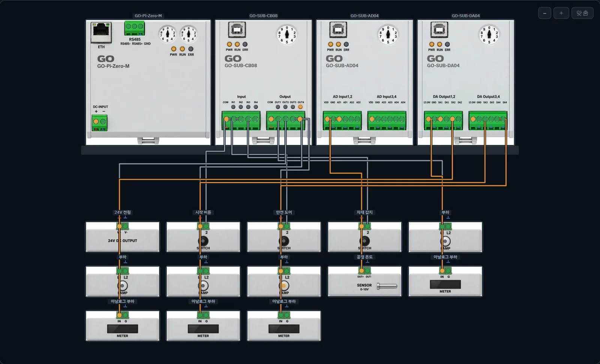This screenshot has height=364, width=600.
Task: Toggle the 시작 버튼 switch
Action: click(x=203, y=241)
